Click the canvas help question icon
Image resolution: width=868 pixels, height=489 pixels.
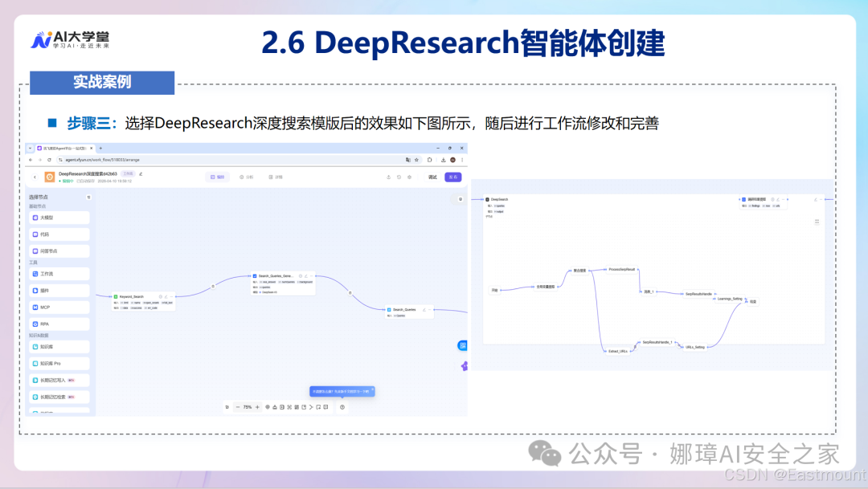[342, 407]
